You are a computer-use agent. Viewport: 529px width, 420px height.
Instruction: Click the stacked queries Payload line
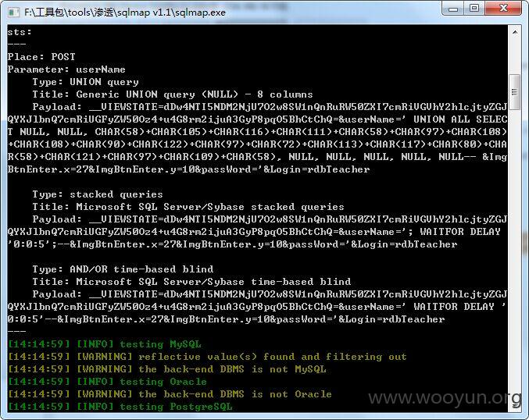[270, 219]
